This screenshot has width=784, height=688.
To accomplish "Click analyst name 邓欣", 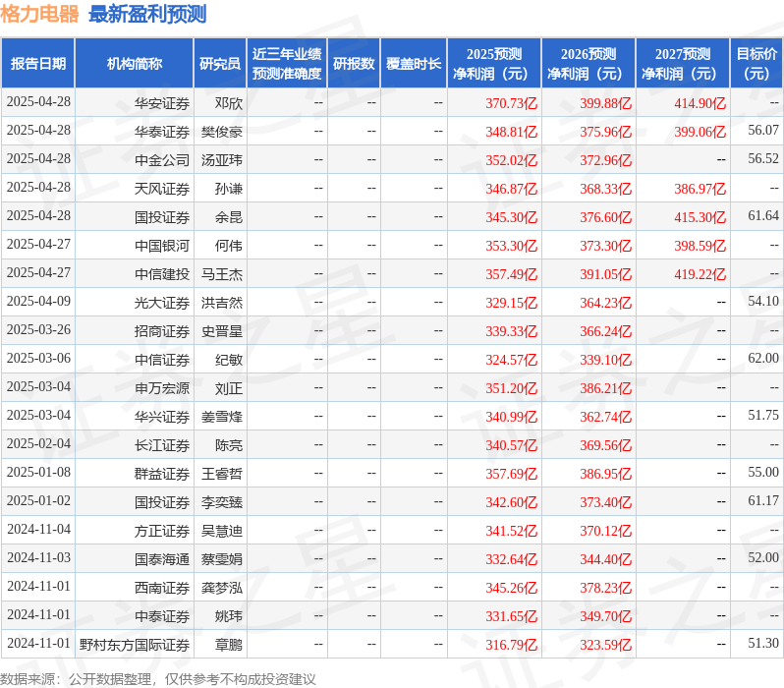I will 229,103.
